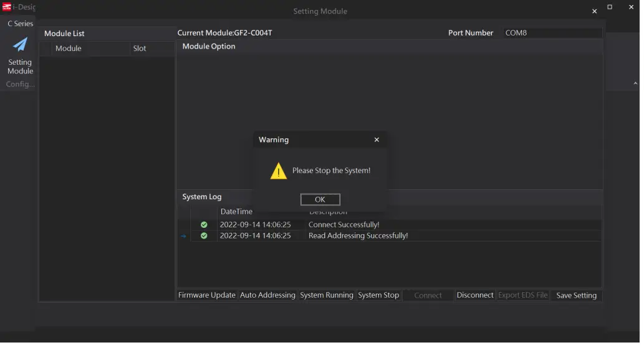This screenshot has width=644, height=345.
Task: Click the Slot column header
Action: point(140,49)
